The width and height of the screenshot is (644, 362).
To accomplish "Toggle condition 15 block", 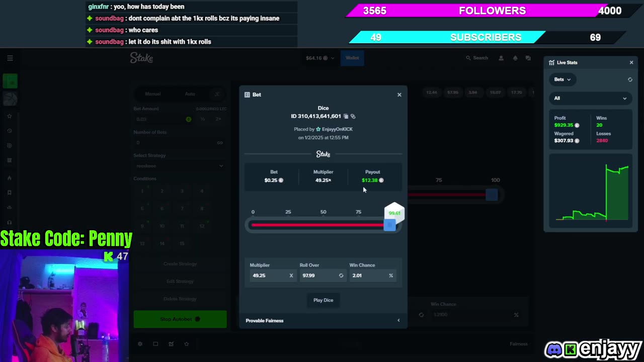I will click(182, 243).
